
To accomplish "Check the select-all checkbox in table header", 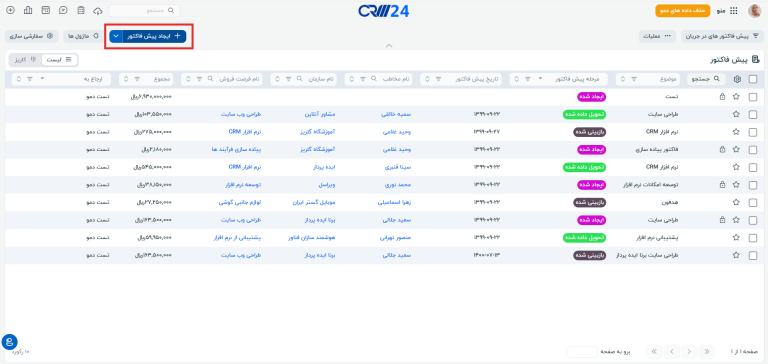I will point(753,79).
